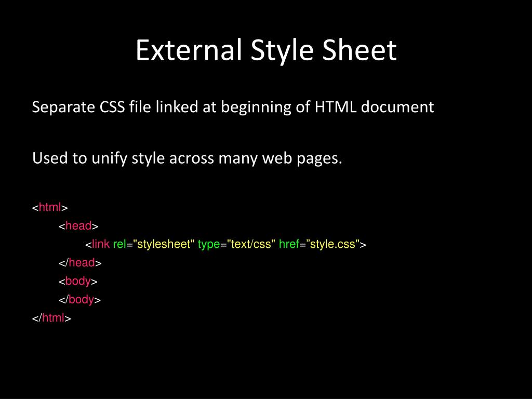This screenshot has height=399, width=532.
Task: Click the opening <html> tag line
Action: pyautogui.click(x=50, y=207)
